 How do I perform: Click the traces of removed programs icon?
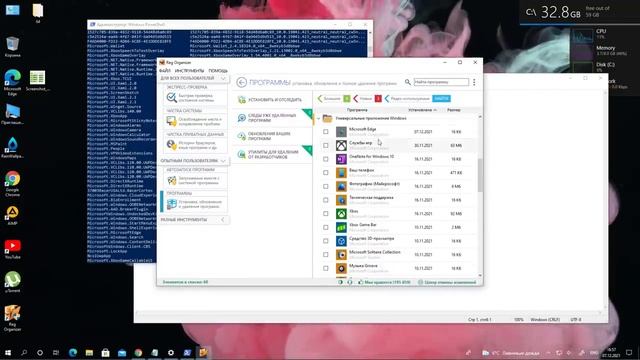coord(242,118)
